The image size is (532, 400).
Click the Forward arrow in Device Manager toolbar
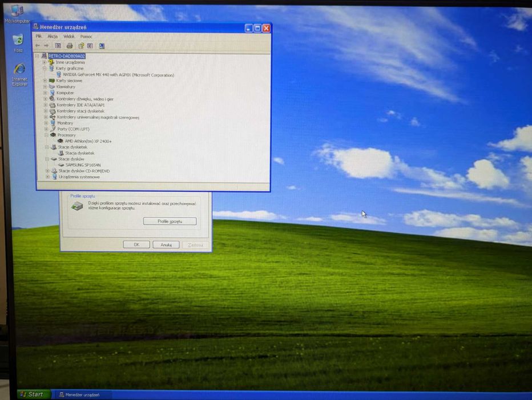46,46
